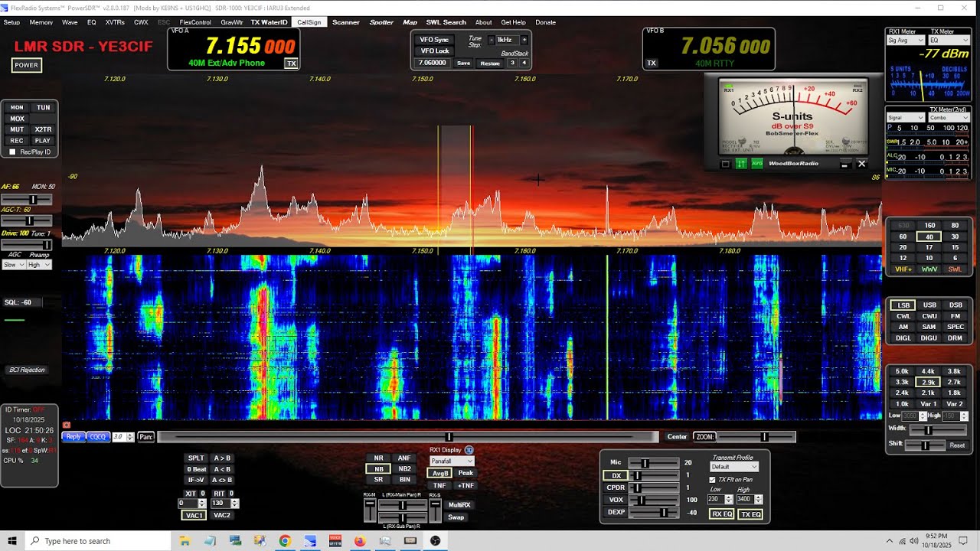Choose the 2.9k filter width
The height and width of the screenshot is (551, 980).
929,382
